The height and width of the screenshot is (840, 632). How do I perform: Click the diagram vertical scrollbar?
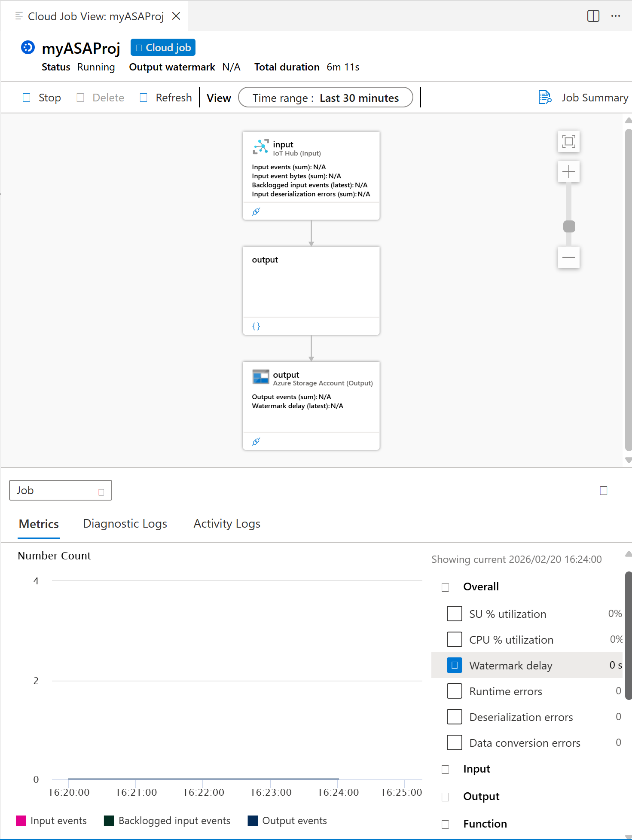coord(628,290)
